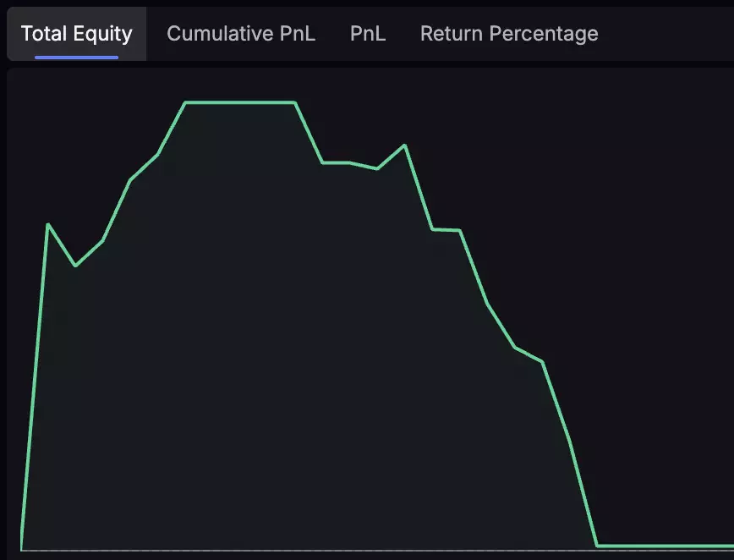Click the dip right after the first peak

click(x=75, y=266)
